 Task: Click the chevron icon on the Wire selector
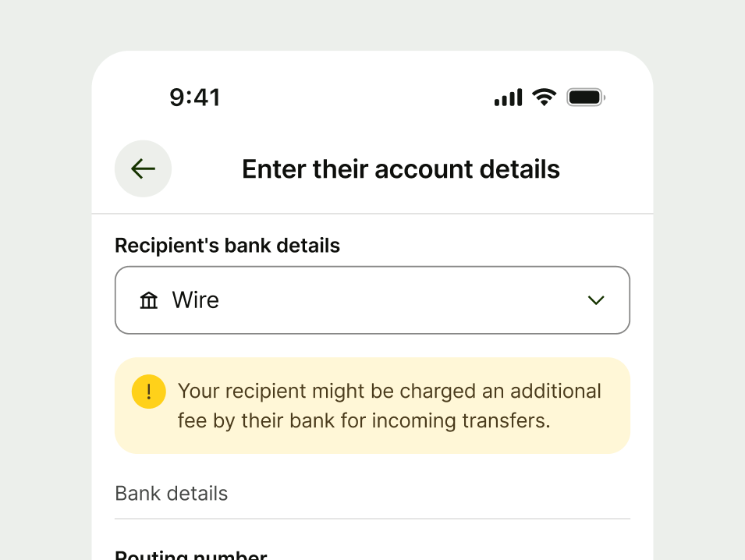(x=596, y=299)
